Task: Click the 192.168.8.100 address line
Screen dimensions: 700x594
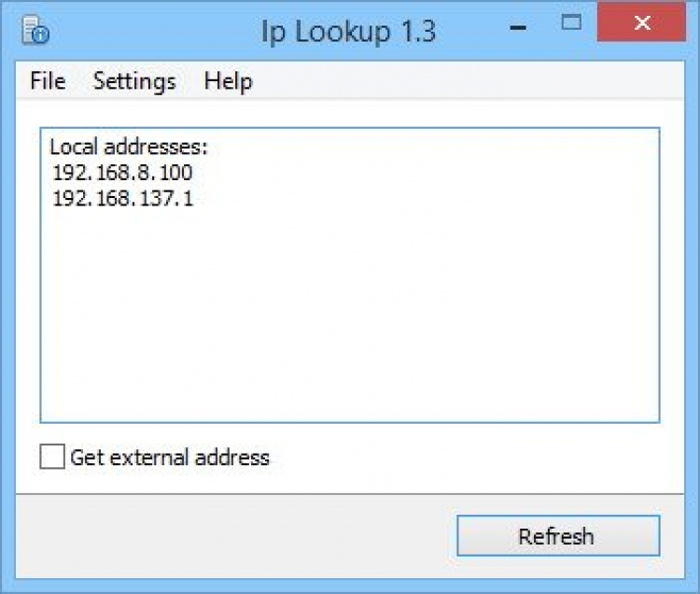Action: tap(122, 173)
